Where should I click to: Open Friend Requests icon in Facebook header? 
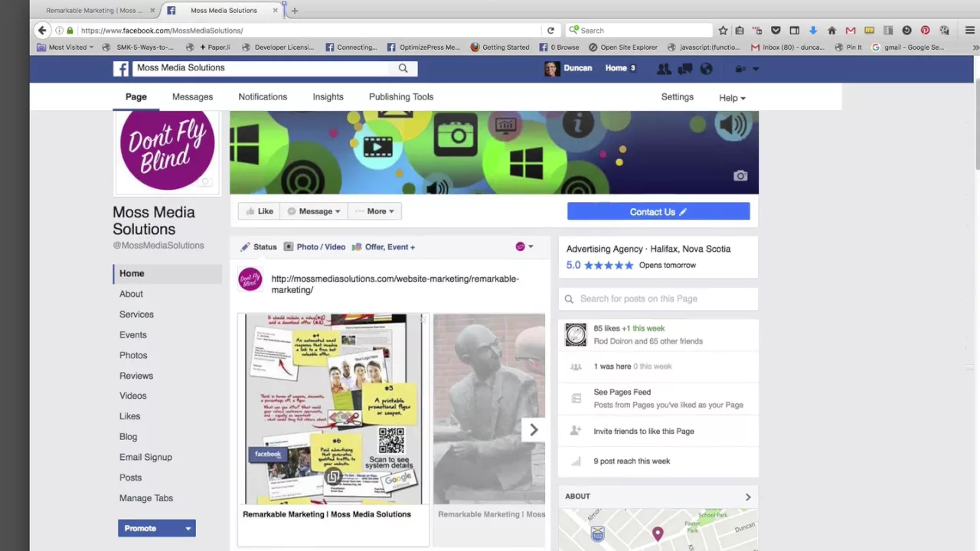point(664,69)
